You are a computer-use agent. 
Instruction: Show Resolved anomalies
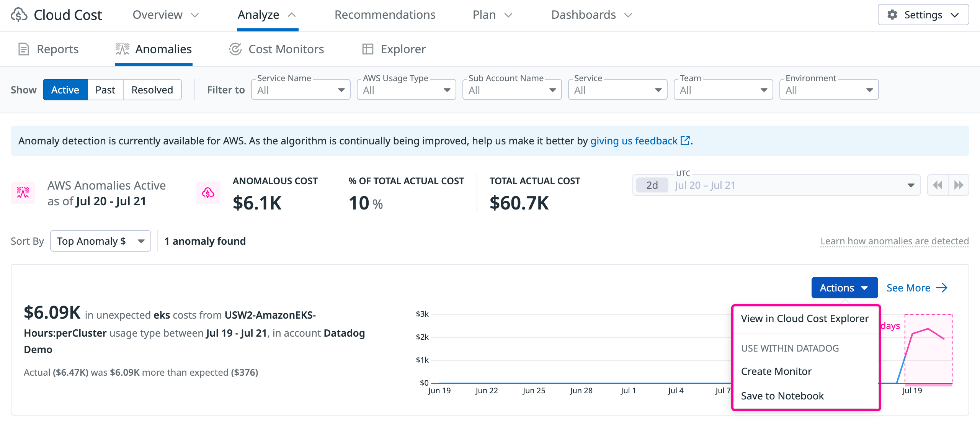click(152, 90)
